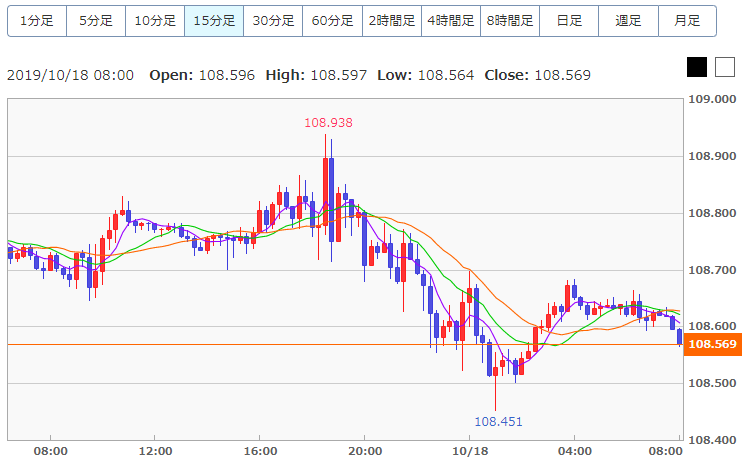Open the weekly 週足 chart
Screen dimensions: 745x463
tap(628, 21)
